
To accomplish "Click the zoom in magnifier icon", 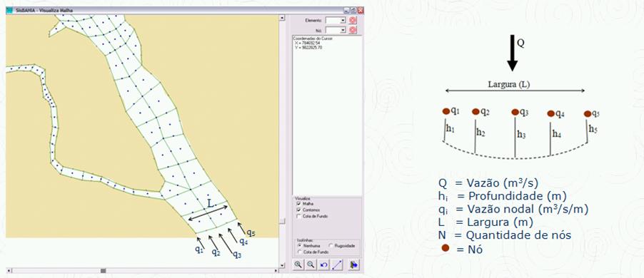I will click(298, 265).
